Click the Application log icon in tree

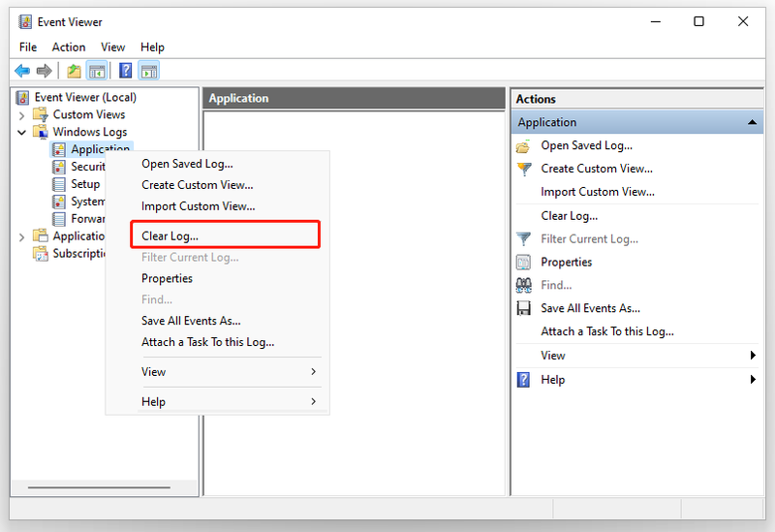(59, 149)
